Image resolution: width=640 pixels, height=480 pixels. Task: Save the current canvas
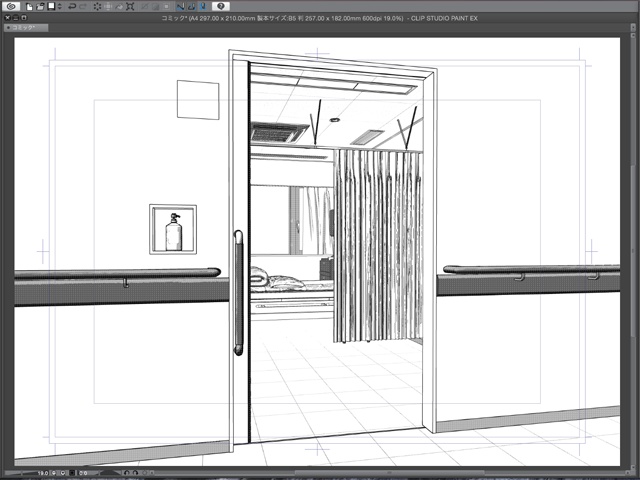51,7
